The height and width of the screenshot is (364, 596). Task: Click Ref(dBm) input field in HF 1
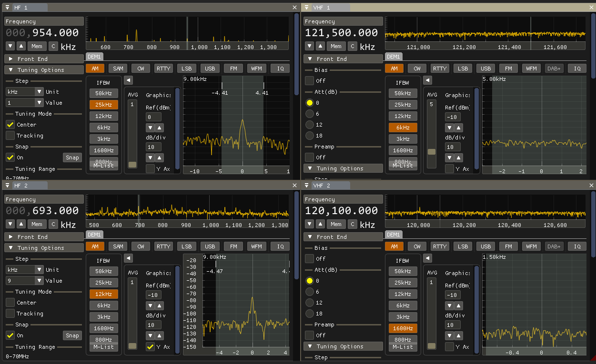[154, 117]
